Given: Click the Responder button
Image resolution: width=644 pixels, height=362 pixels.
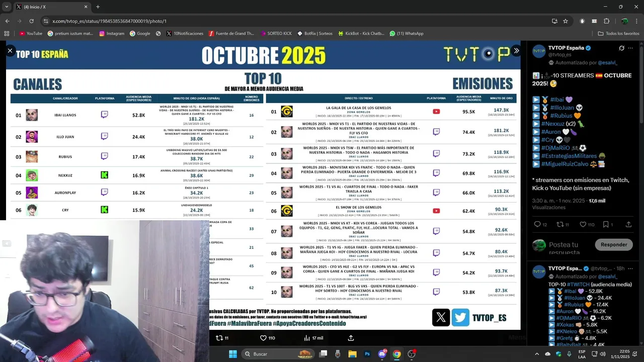Looking at the screenshot, I should point(614,245).
